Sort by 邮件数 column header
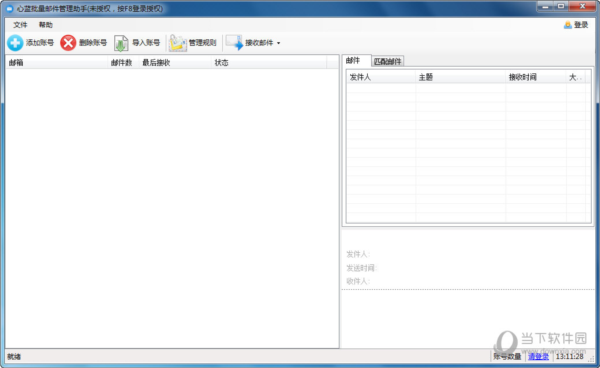The image size is (600, 368). coord(123,63)
